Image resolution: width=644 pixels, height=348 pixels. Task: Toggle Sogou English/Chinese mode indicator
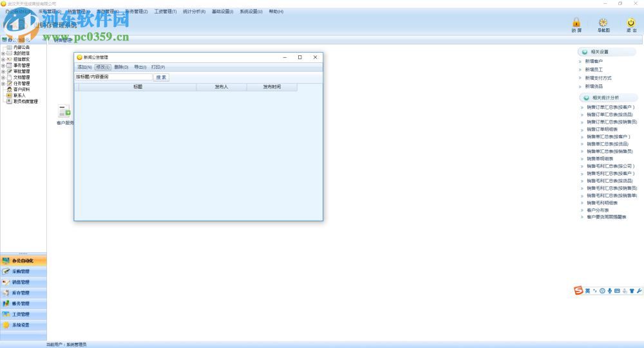pos(588,291)
